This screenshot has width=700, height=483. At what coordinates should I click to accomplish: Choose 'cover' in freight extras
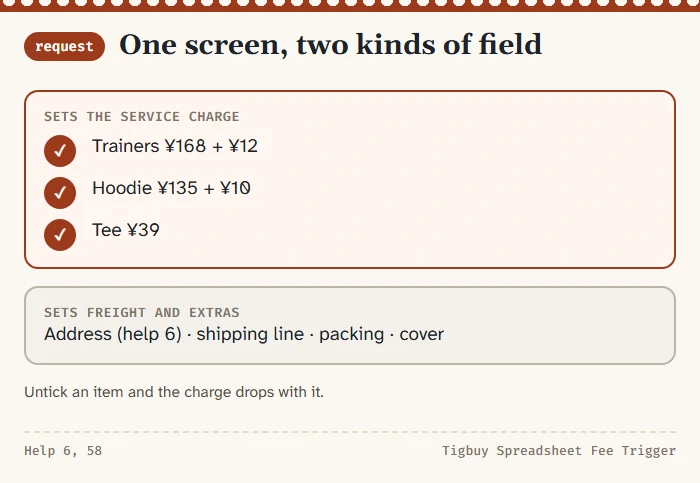pyautogui.click(x=421, y=334)
